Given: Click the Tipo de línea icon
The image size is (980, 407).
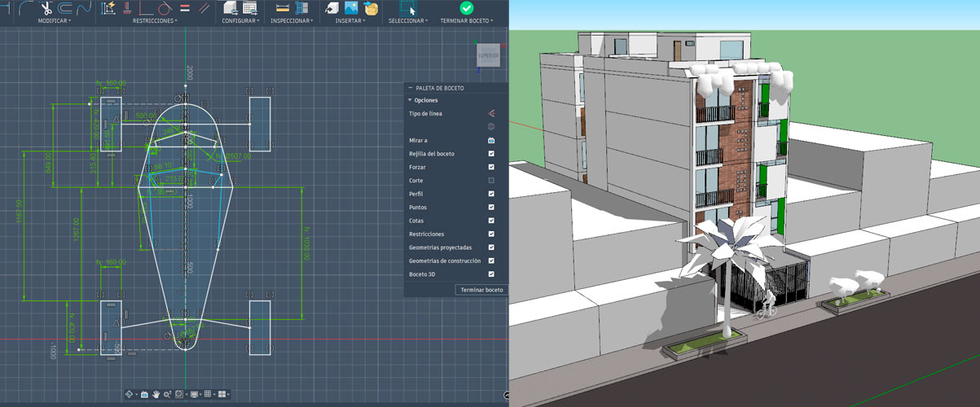Looking at the screenshot, I should (x=491, y=114).
